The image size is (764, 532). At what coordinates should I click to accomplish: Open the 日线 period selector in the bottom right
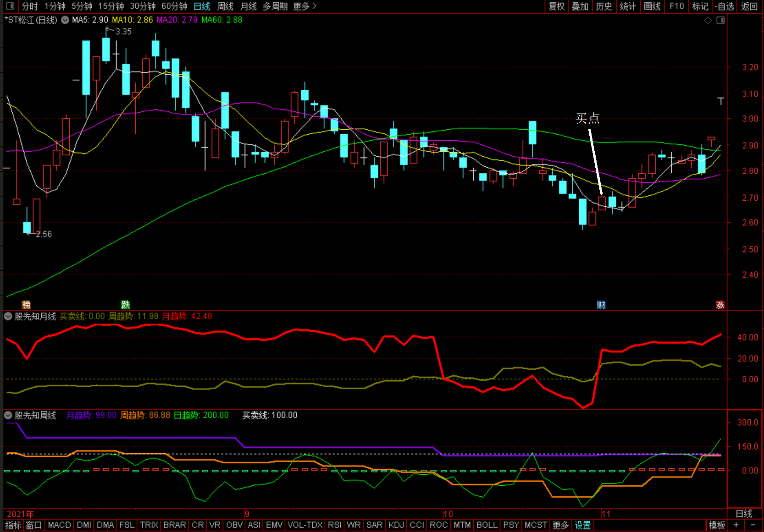pyautogui.click(x=744, y=514)
